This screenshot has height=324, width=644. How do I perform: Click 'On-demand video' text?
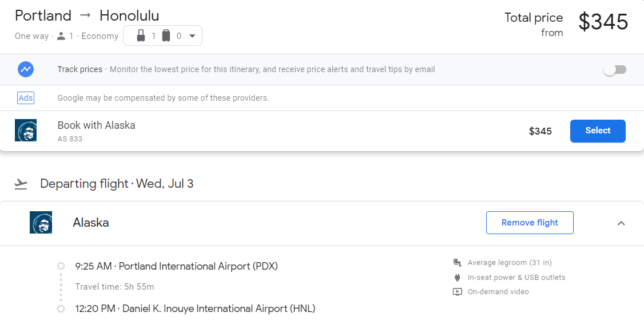point(498,291)
